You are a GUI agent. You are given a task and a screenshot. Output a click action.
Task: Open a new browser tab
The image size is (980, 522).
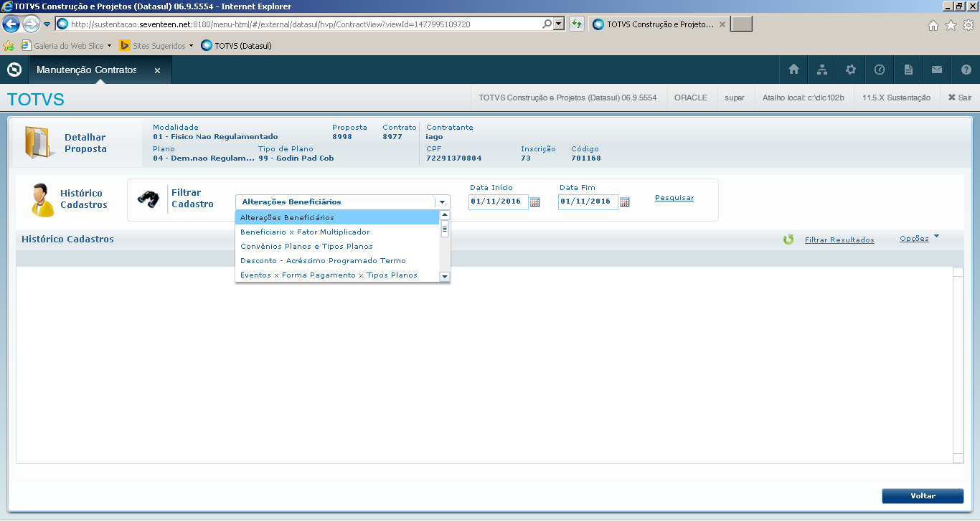[741, 24]
